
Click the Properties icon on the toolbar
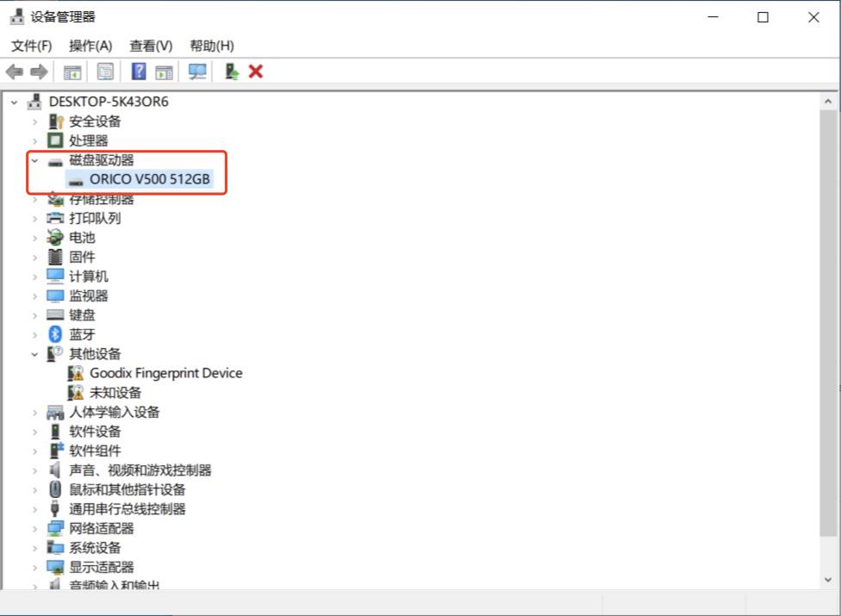point(105,72)
